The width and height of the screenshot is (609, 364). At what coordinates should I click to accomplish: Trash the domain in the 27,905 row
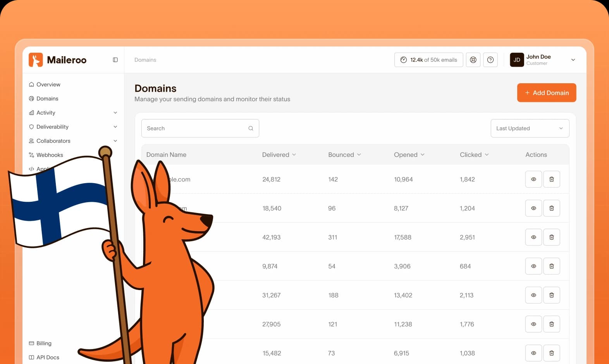click(552, 324)
